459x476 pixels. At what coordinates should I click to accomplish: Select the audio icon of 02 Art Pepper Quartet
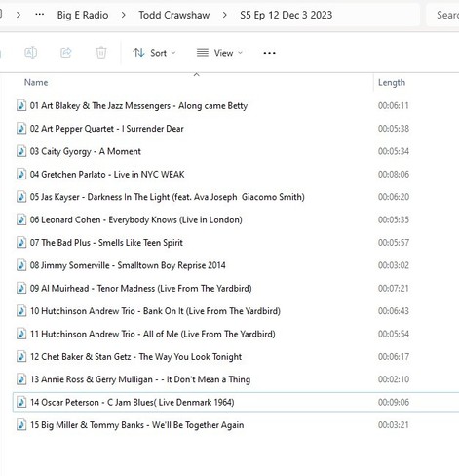(21, 128)
